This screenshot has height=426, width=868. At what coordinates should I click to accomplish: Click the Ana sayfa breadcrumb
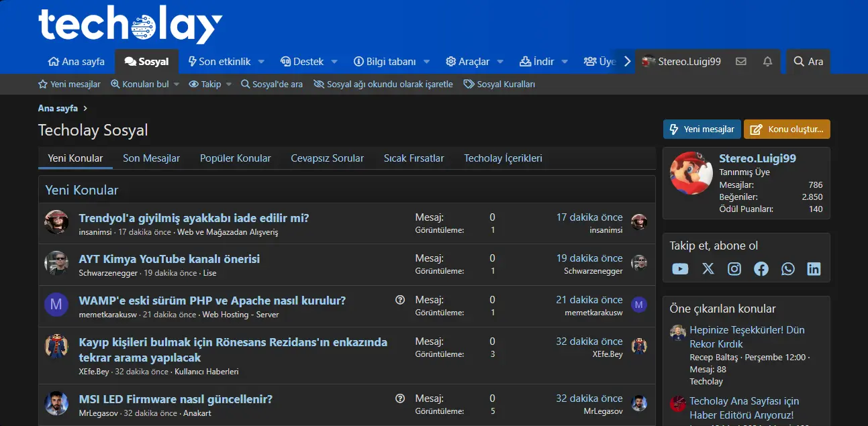pos(58,108)
